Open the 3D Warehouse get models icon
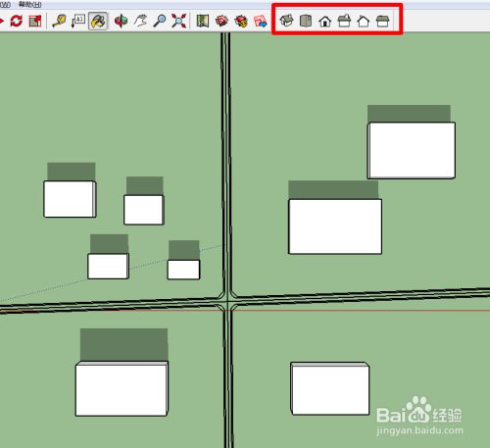 tap(221, 21)
